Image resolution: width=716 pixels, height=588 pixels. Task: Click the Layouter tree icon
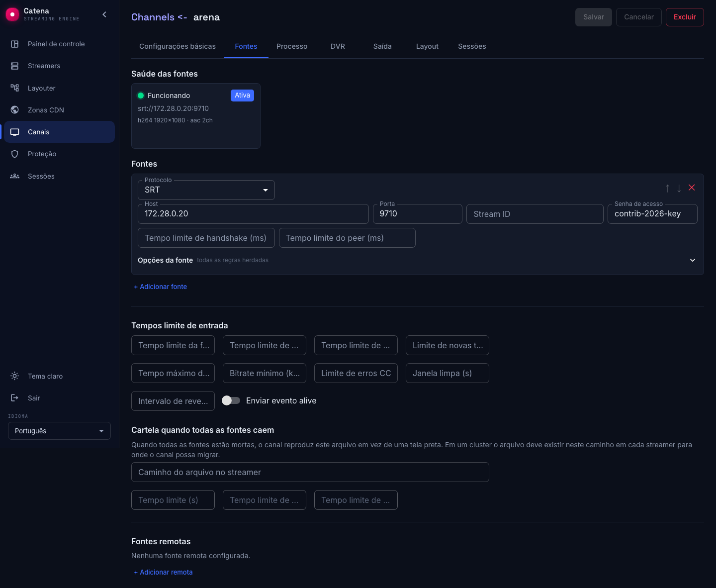click(15, 88)
